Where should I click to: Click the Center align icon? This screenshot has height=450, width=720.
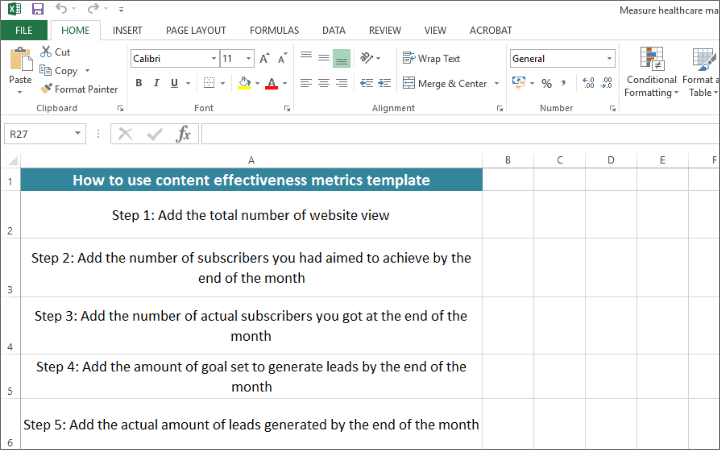(x=324, y=83)
